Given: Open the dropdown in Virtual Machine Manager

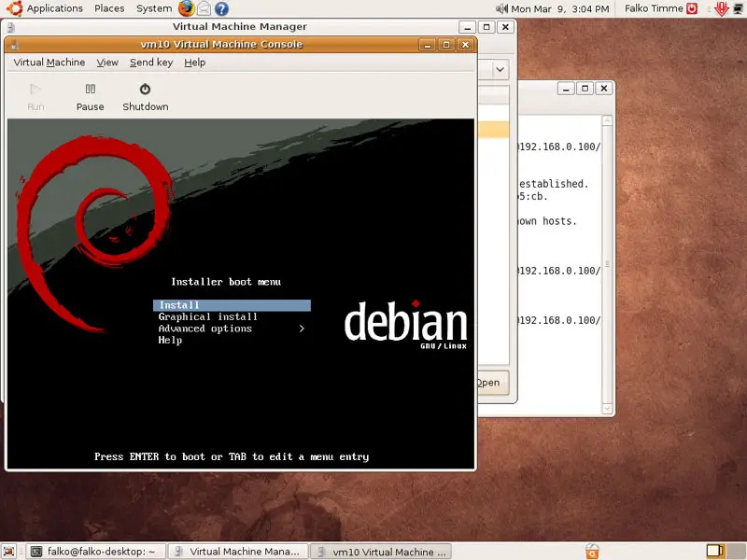Looking at the screenshot, I should tap(500, 69).
